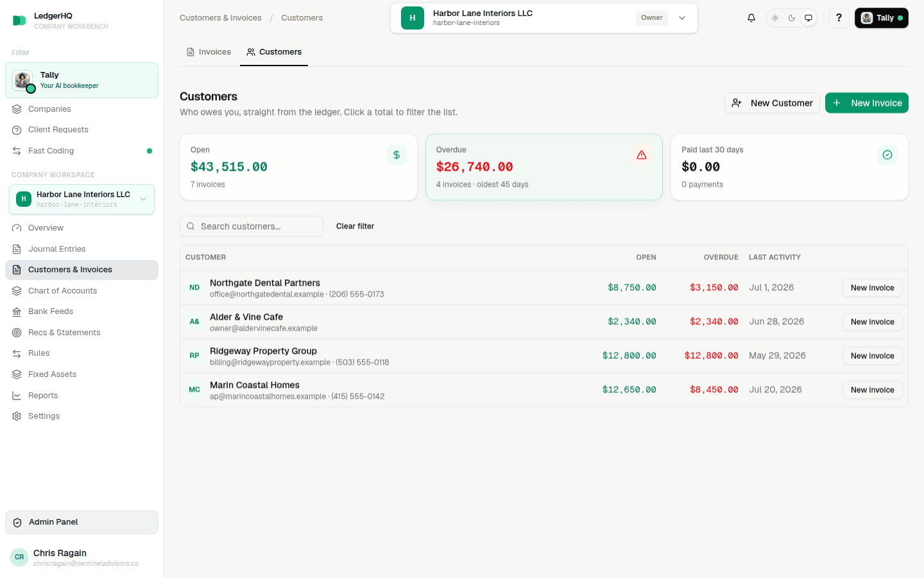Click the LAST ACTIVITY column header
Image resolution: width=924 pixels, height=578 pixels.
coord(774,258)
